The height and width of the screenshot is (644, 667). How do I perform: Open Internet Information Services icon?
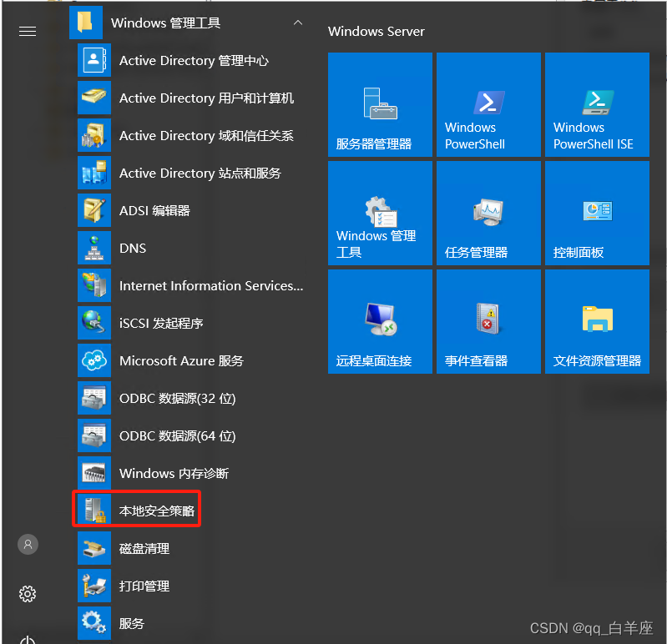point(94,285)
